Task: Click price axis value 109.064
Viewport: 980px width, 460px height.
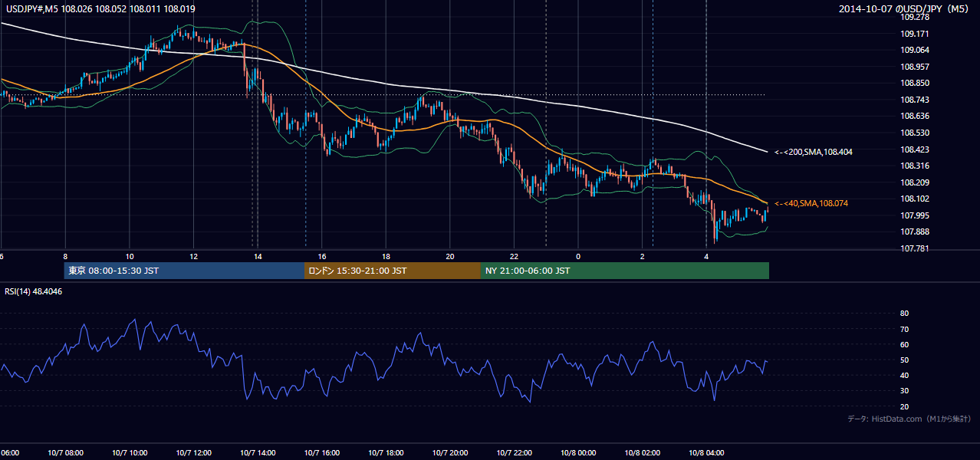Action: pos(914,50)
